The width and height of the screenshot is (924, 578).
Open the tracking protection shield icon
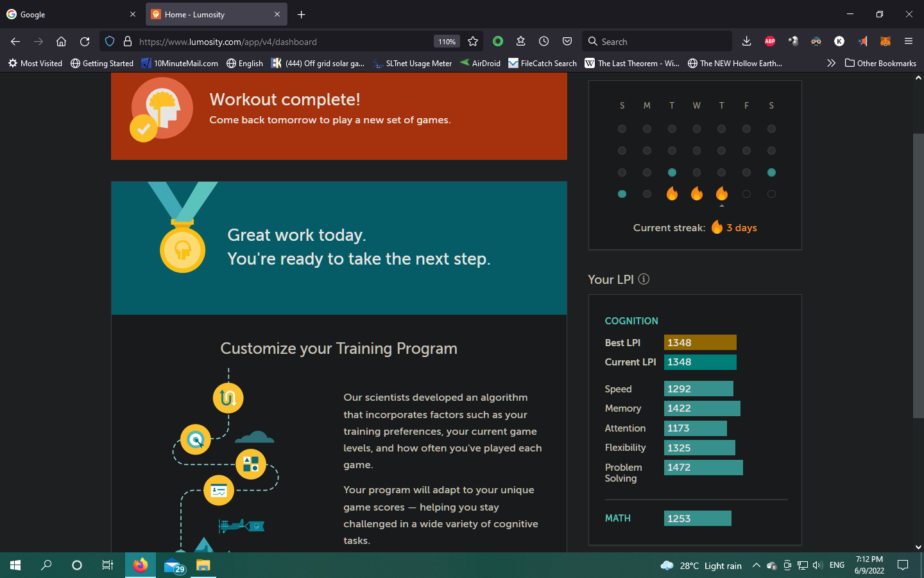[110, 41]
